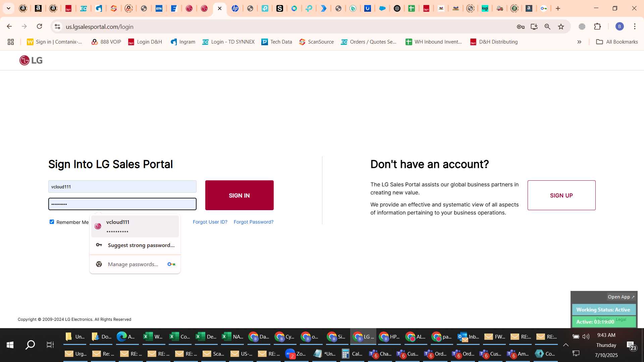Open Login D&H bookmark

point(145,42)
